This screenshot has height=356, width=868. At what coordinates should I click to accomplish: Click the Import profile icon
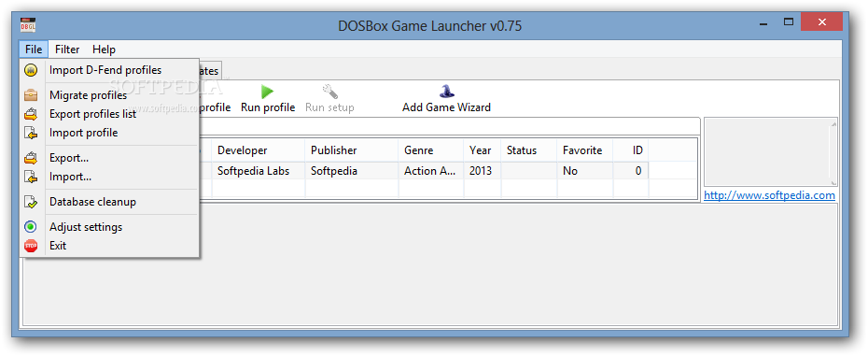click(x=32, y=133)
